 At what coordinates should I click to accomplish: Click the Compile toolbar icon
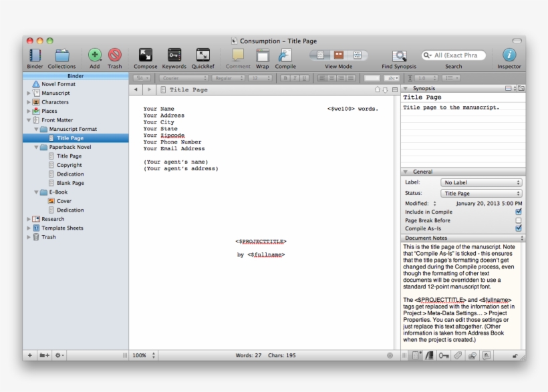point(285,56)
